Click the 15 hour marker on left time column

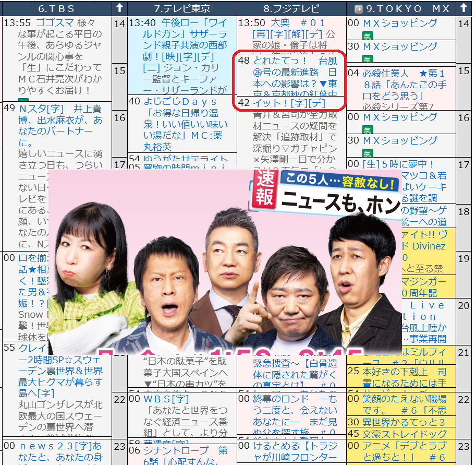119,70
